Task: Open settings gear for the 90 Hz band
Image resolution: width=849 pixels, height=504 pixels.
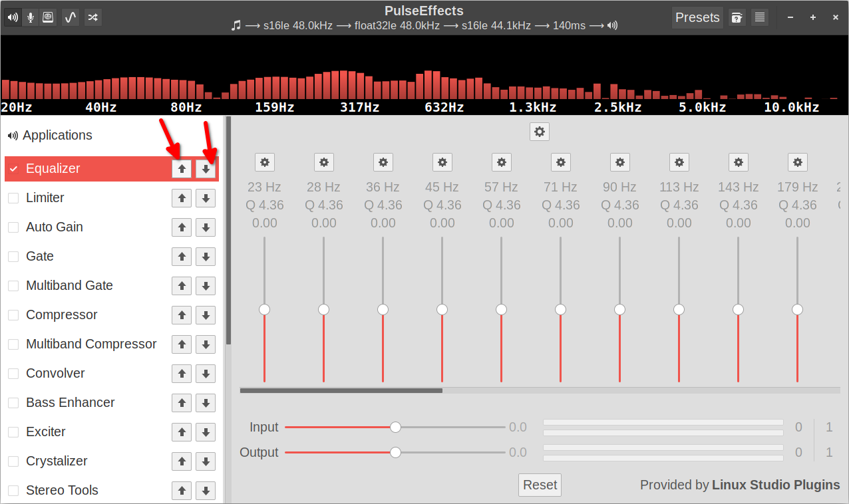Action: [620, 162]
